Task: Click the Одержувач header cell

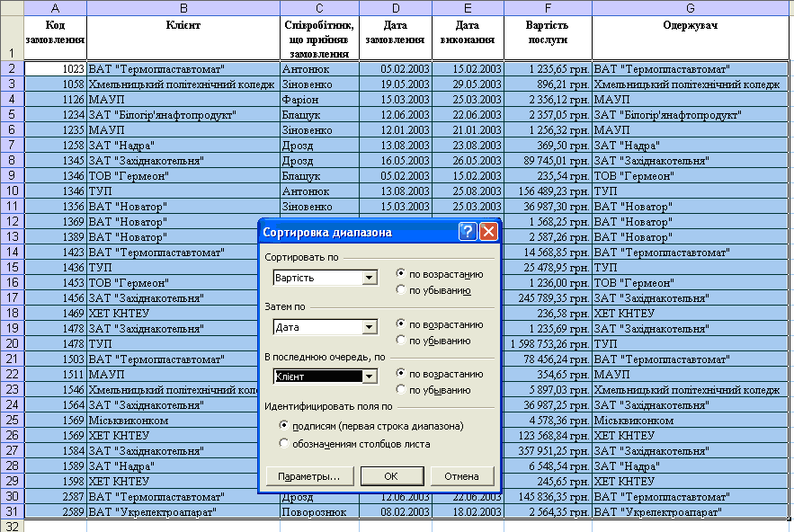Action: point(691,38)
